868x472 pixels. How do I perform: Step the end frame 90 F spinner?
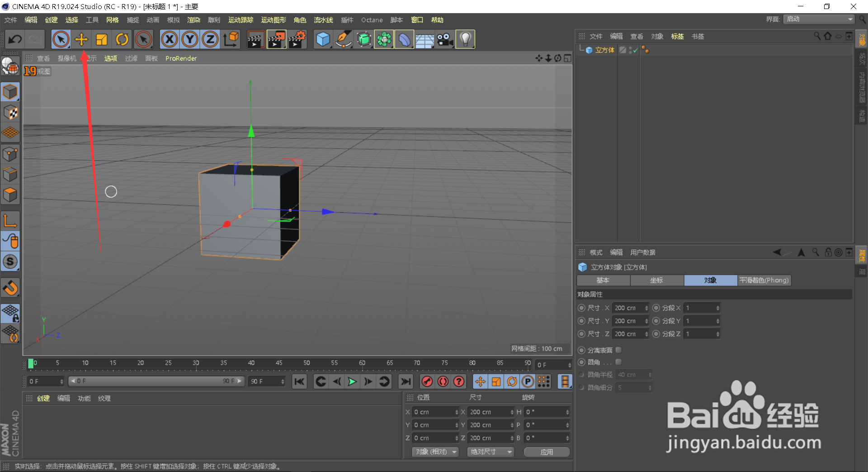coord(283,381)
